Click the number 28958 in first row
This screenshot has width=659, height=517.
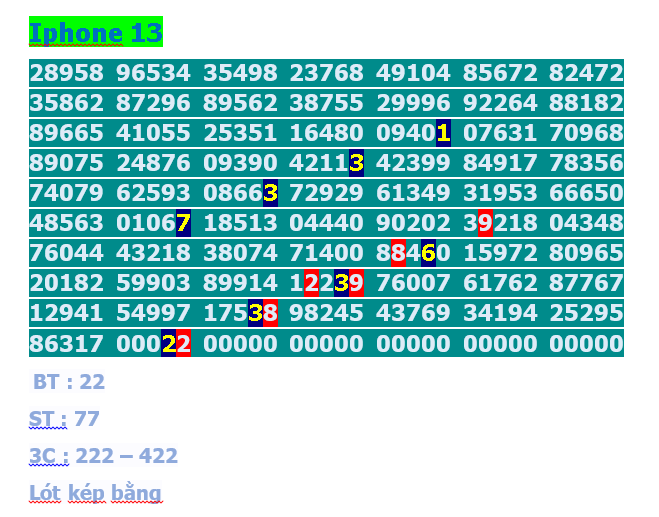pos(66,73)
